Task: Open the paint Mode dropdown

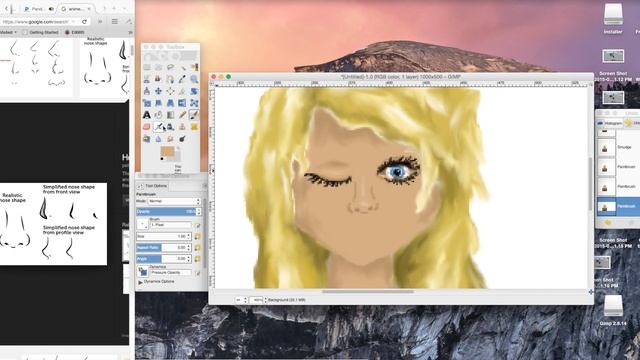Action: [x=174, y=201]
